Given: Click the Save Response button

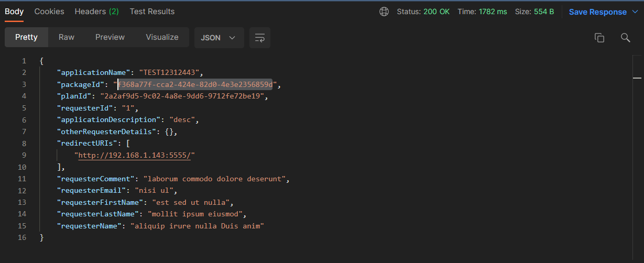Looking at the screenshot, I should 597,12.
